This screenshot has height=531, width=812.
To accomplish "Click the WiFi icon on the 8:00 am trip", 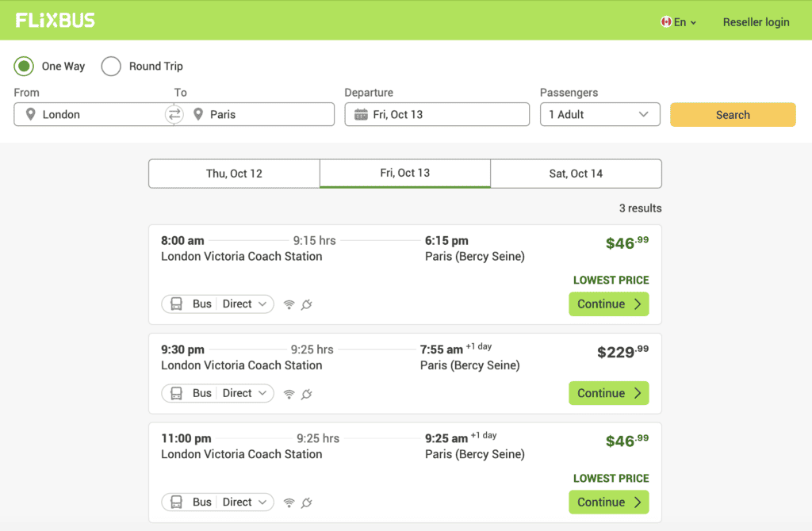I will [288, 304].
